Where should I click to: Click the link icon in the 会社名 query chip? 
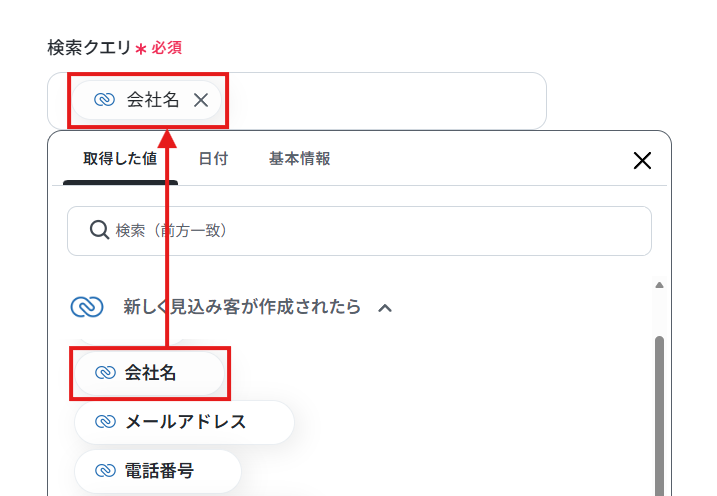pos(104,100)
